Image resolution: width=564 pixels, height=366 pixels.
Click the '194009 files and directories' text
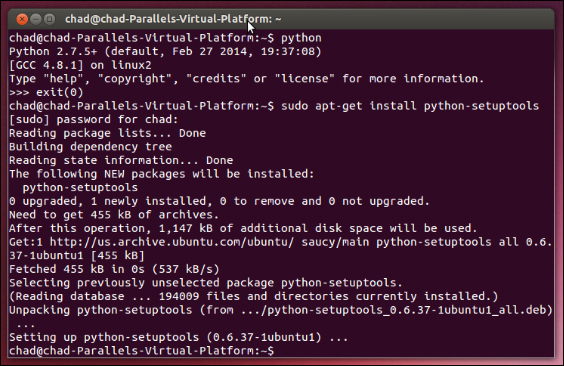click(254, 296)
